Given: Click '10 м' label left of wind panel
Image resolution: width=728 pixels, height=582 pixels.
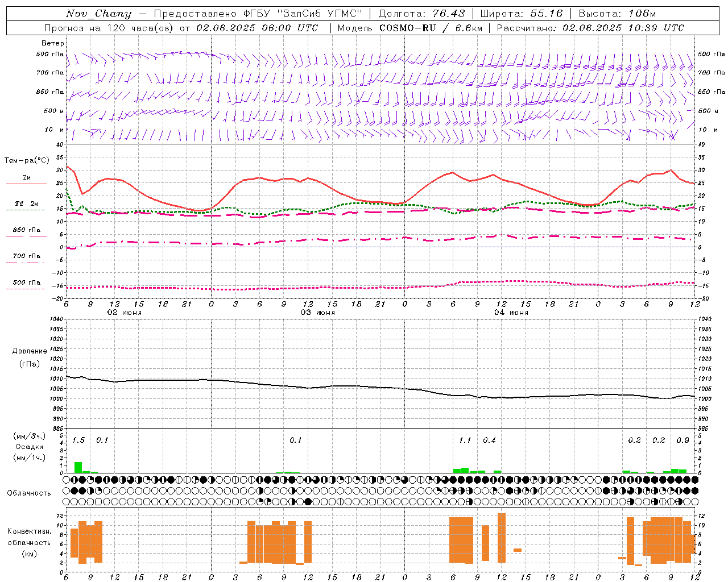Looking at the screenshot, I should (54, 130).
